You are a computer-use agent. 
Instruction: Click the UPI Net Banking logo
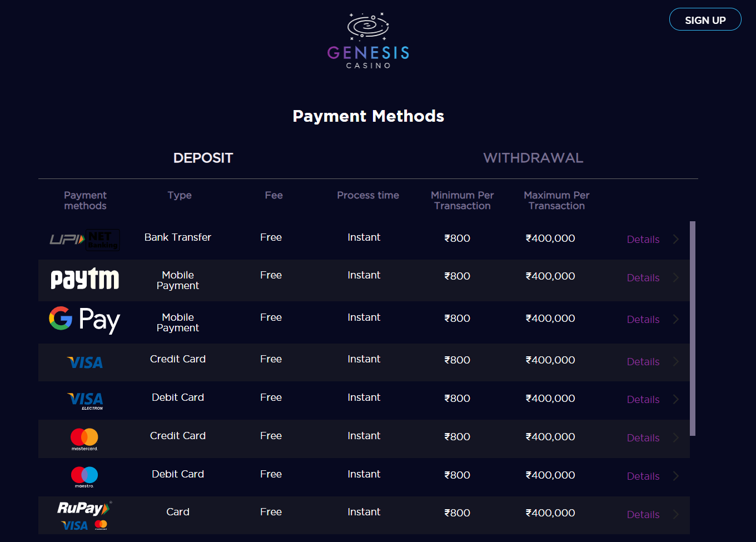(84, 240)
